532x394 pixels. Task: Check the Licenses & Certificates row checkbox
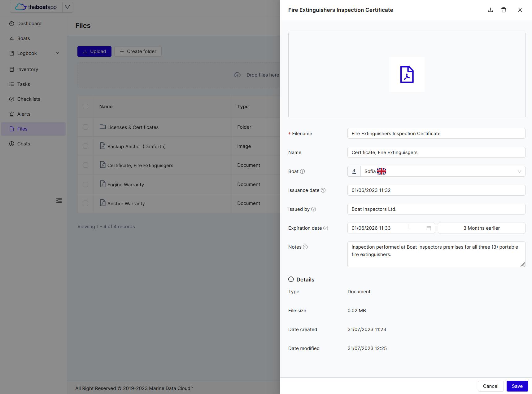click(85, 127)
